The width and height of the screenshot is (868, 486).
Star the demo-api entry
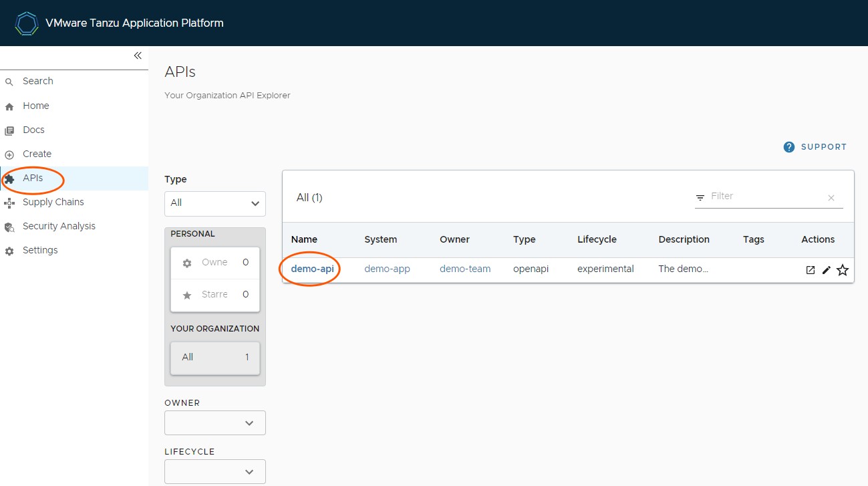(x=843, y=269)
